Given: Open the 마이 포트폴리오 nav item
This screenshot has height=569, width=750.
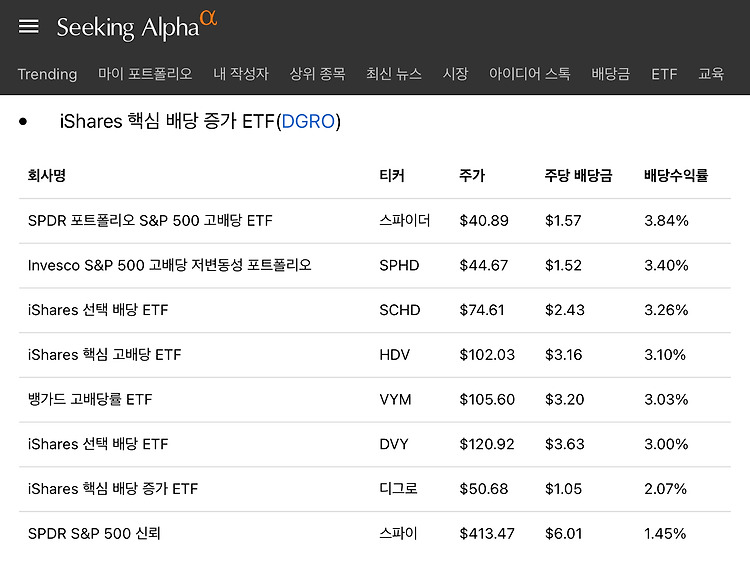Looking at the screenshot, I should [x=145, y=74].
